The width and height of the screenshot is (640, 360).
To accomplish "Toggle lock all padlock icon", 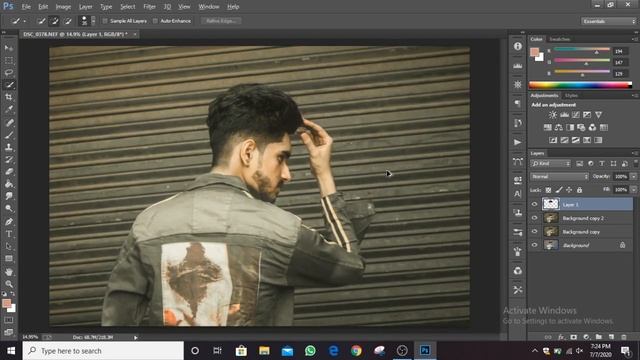I will tap(579, 190).
